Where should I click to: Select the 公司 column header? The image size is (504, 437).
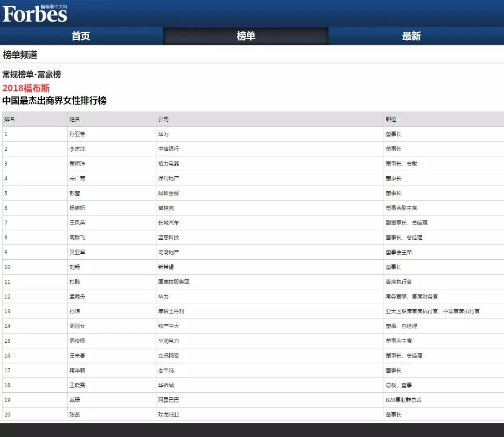[x=163, y=119]
